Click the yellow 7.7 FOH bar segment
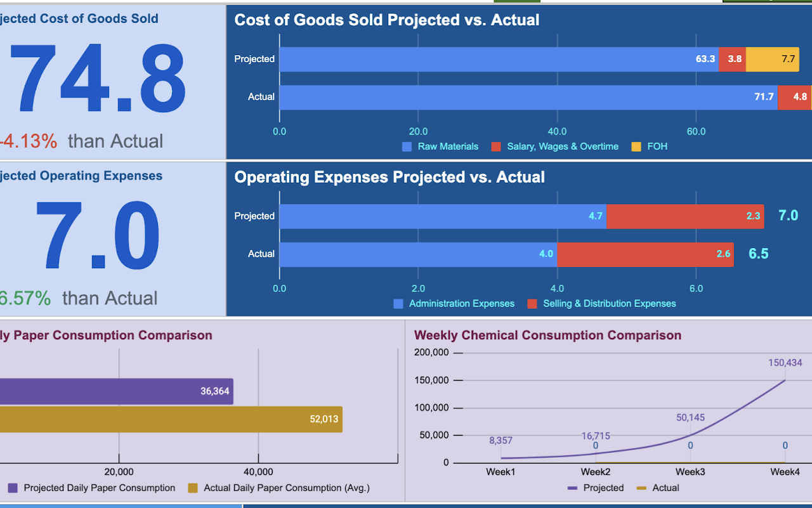Viewport: 812px width, 508px height. click(772, 59)
